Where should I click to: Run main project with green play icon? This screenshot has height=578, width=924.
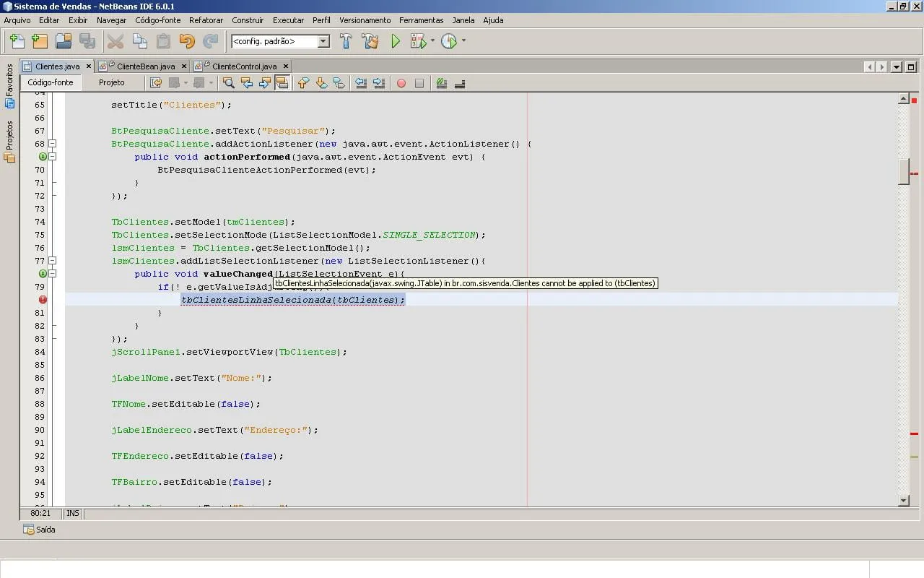click(x=396, y=41)
